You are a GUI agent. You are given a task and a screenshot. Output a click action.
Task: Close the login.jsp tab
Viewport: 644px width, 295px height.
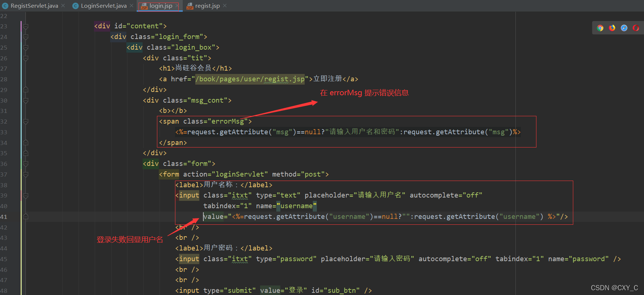tap(177, 6)
